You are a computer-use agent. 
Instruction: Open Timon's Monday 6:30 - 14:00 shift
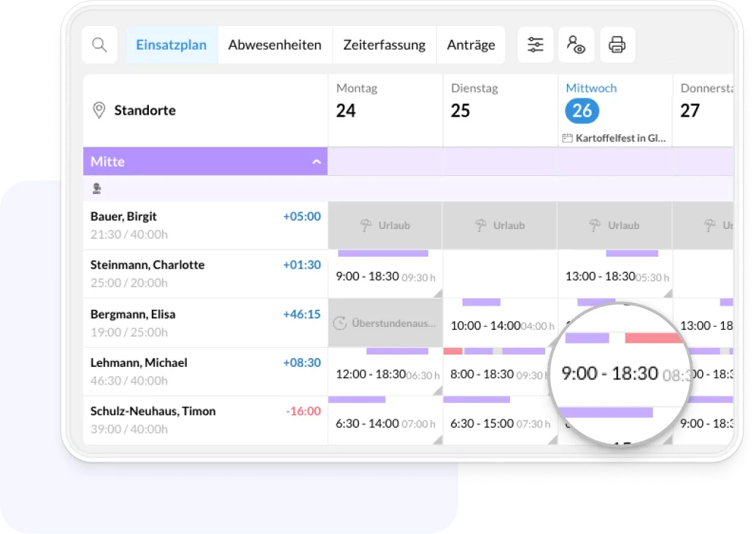(385, 420)
